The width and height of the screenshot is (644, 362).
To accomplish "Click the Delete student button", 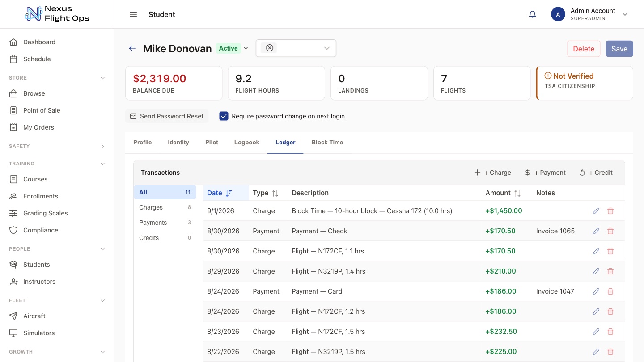I will pos(584,49).
